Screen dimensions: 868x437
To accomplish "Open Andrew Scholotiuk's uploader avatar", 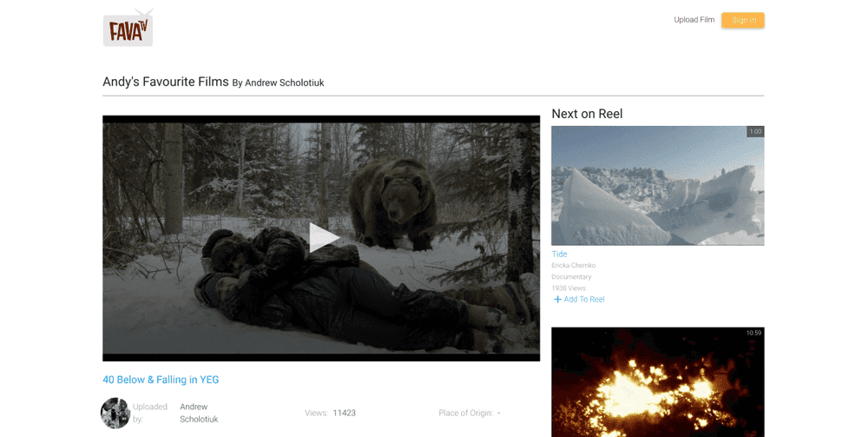I will [115, 413].
